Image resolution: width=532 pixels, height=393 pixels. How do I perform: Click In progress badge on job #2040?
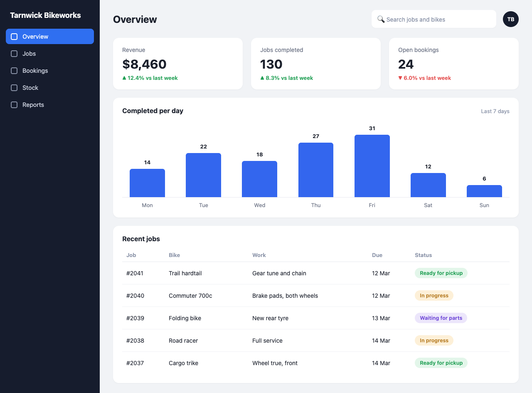tap(434, 296)
